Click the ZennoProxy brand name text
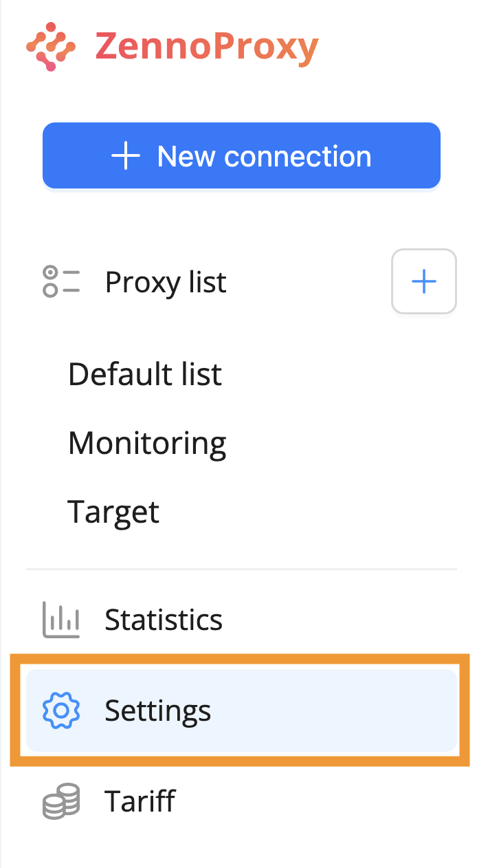This screenshot has width=477, height=868. click(206, 47)
